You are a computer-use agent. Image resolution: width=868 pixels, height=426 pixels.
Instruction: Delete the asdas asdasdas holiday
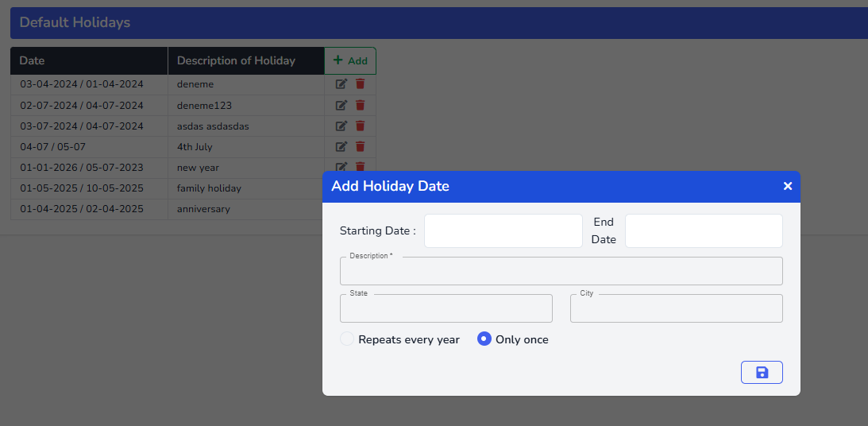(361, 126)
